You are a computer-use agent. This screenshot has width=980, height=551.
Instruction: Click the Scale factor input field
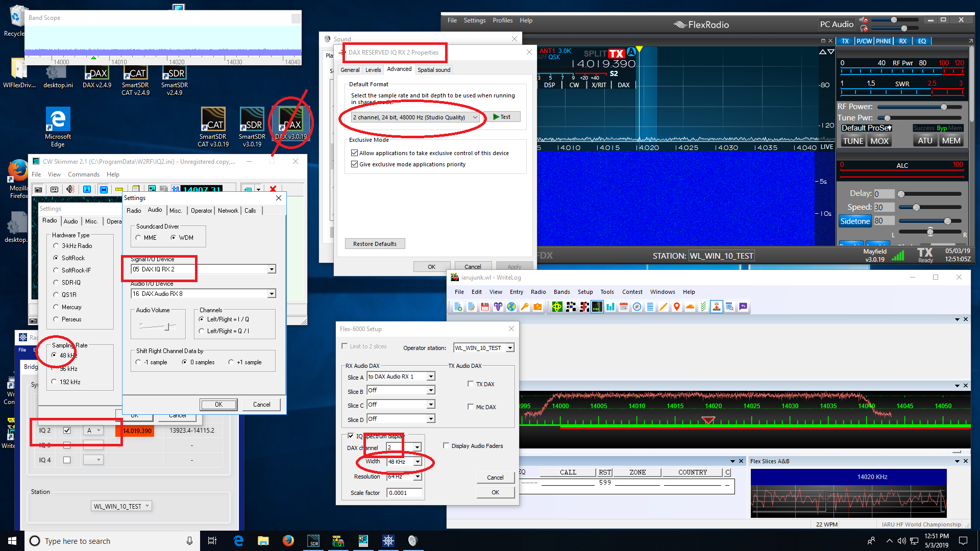pos(405,493)
